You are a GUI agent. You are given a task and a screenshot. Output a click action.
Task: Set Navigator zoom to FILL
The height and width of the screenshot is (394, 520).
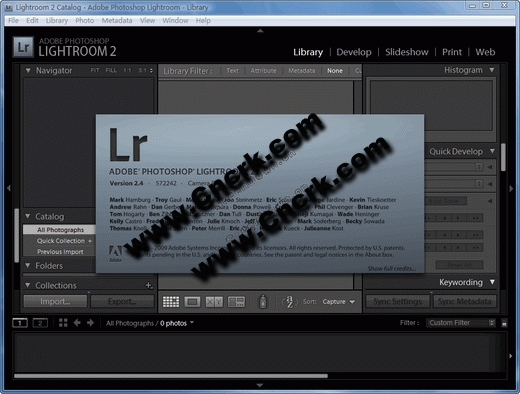(111, 70)
